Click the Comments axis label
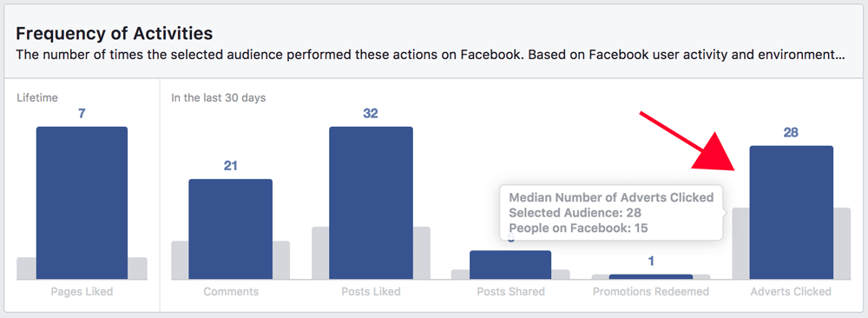 (x=230, y=291)
